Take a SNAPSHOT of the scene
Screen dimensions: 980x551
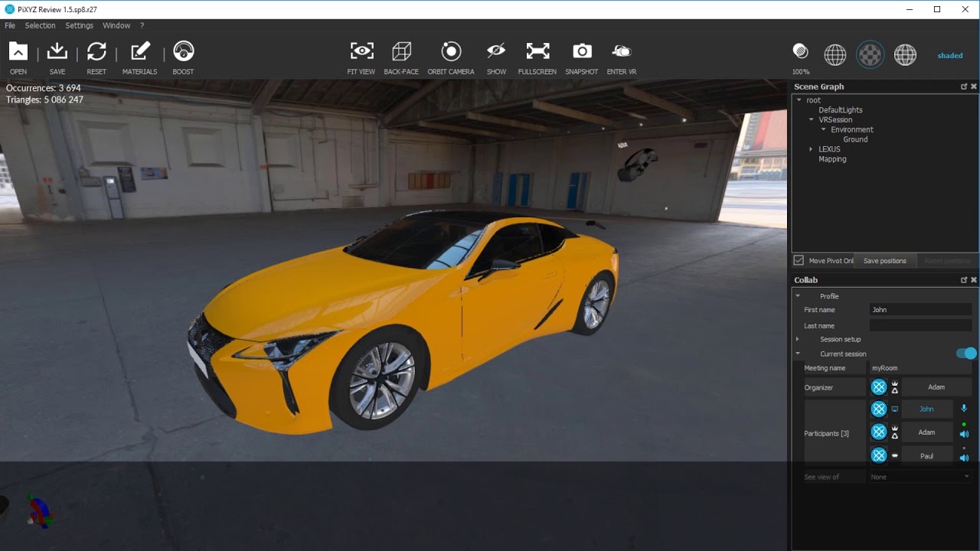[582, 54]
